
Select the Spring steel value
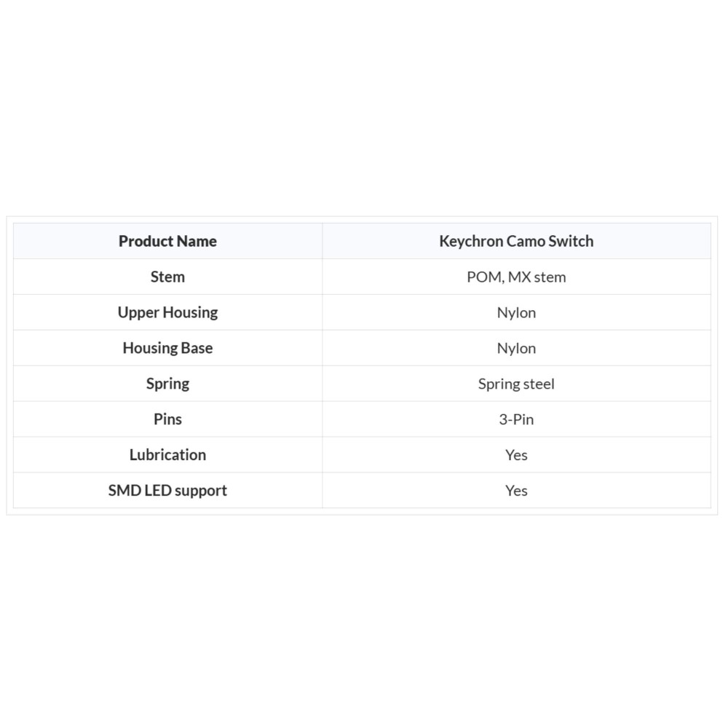tap(516, 384)
